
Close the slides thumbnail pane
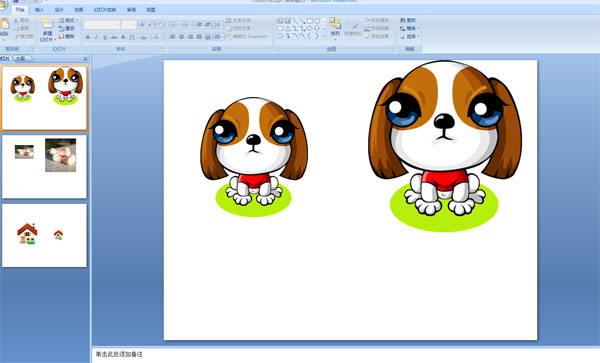pyautogui.click(x=85, y=59)
